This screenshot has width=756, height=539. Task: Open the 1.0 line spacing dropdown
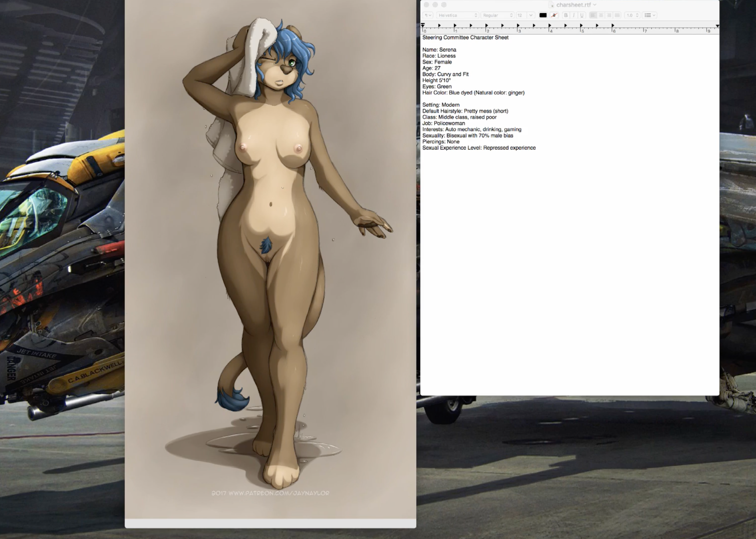(x=632, y=15)
